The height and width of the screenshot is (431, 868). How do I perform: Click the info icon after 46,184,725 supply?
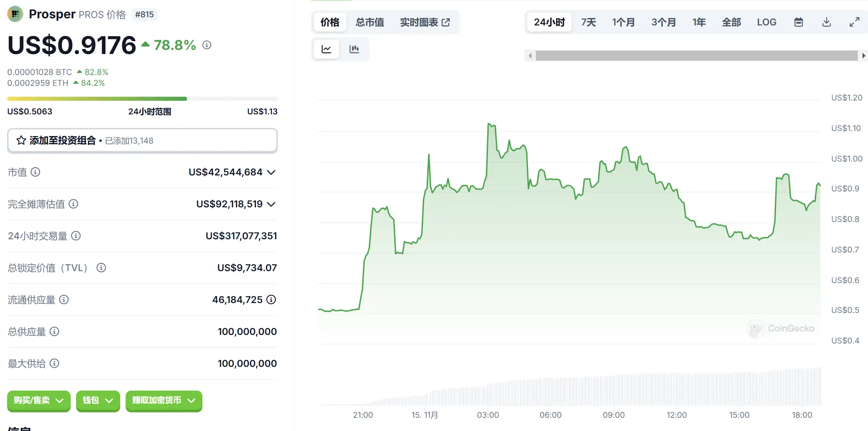pos(271,300)
